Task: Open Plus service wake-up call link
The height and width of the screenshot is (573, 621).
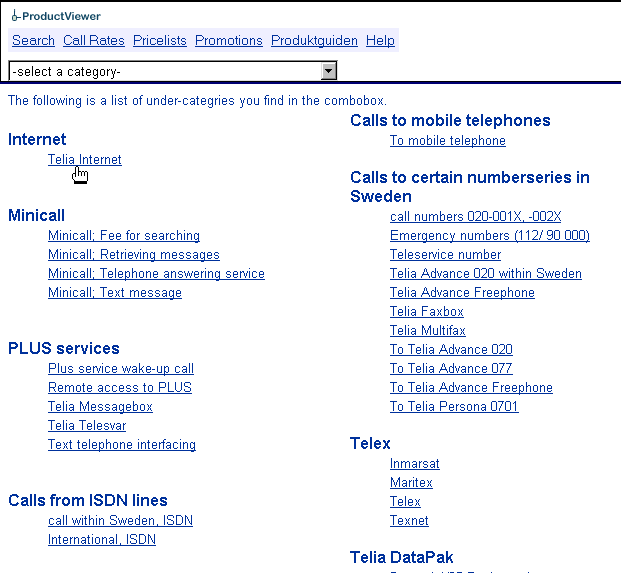Action: (121, 368)
